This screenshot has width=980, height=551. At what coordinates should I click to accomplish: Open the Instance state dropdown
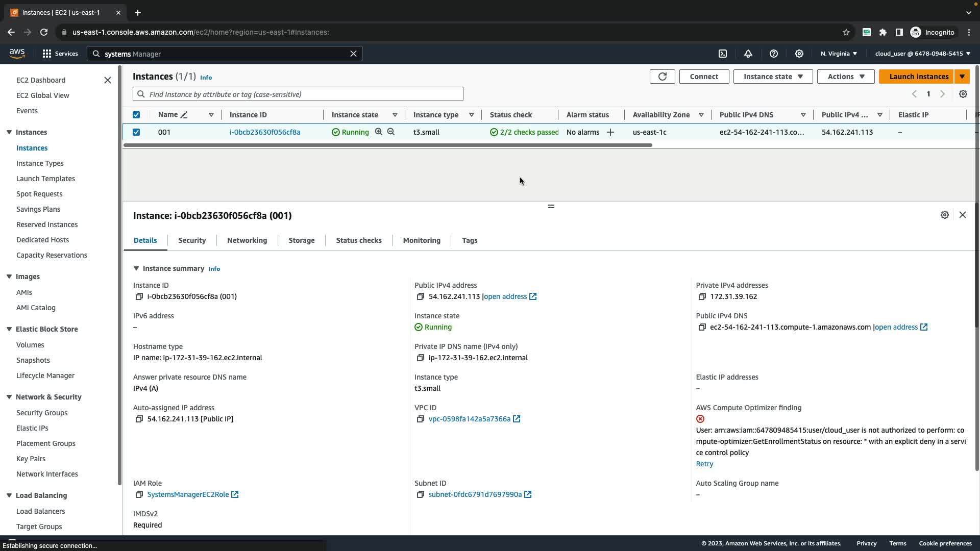pos(773,77)
